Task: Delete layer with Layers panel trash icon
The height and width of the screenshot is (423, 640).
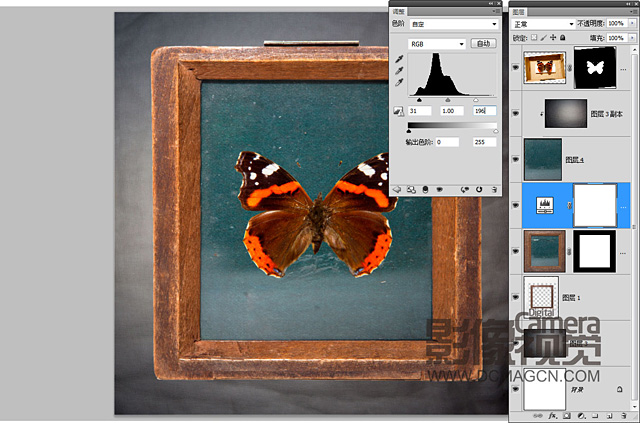Action: [624, 416]
